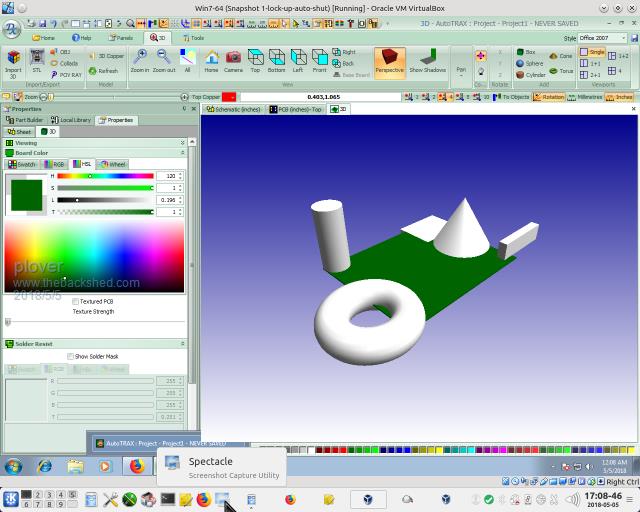Collapse the Board Color section
The image size is (640, 512).
tap(182, 153)
